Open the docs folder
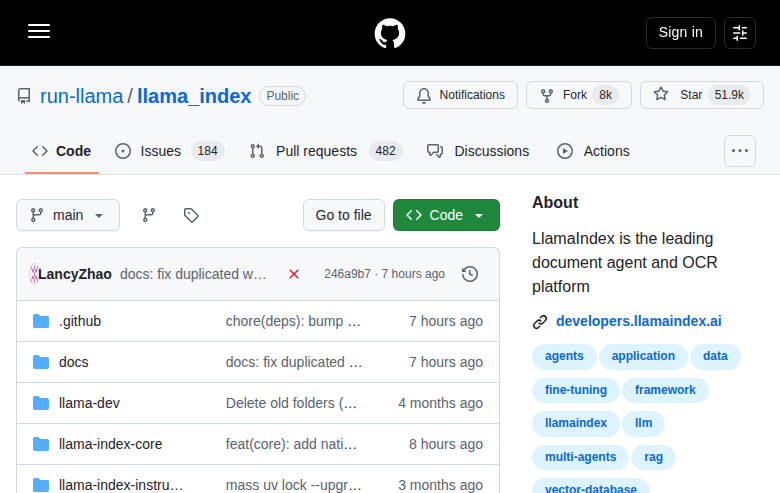 point(74,362)
